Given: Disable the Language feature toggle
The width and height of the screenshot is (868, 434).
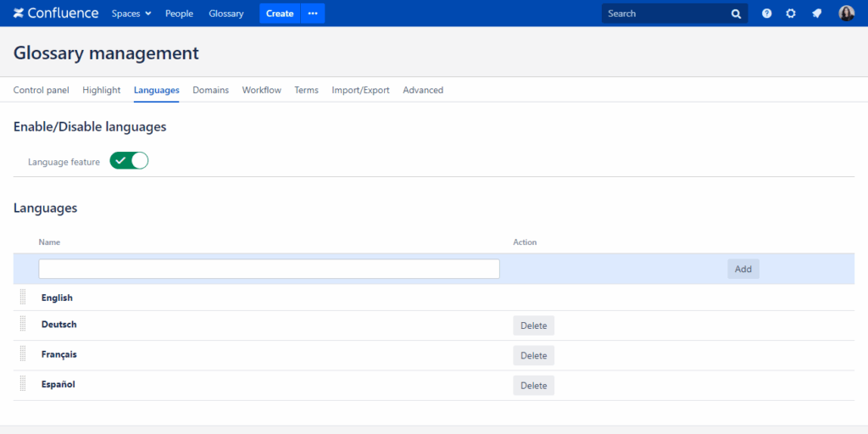Looking at the screenshot, I should [129, 161].
